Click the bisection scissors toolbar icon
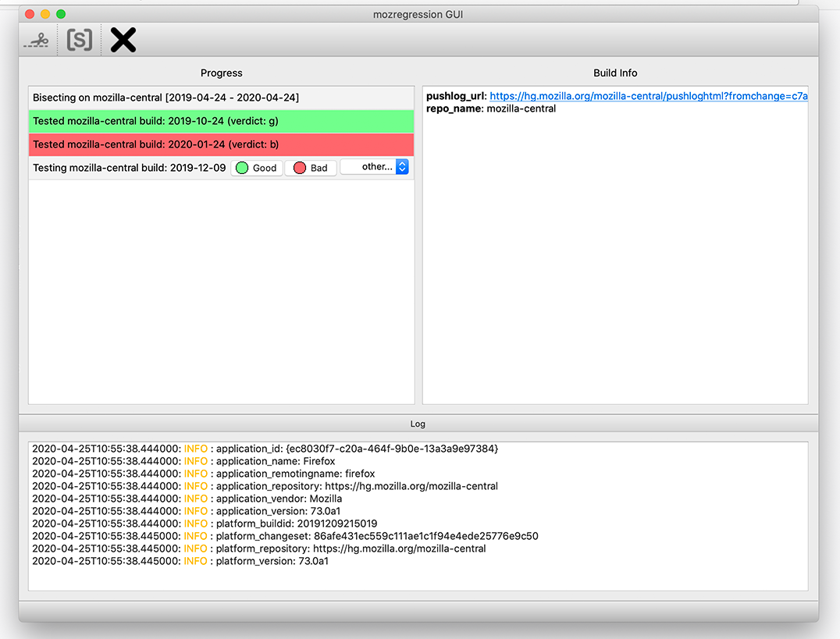 tap(36, 40)
